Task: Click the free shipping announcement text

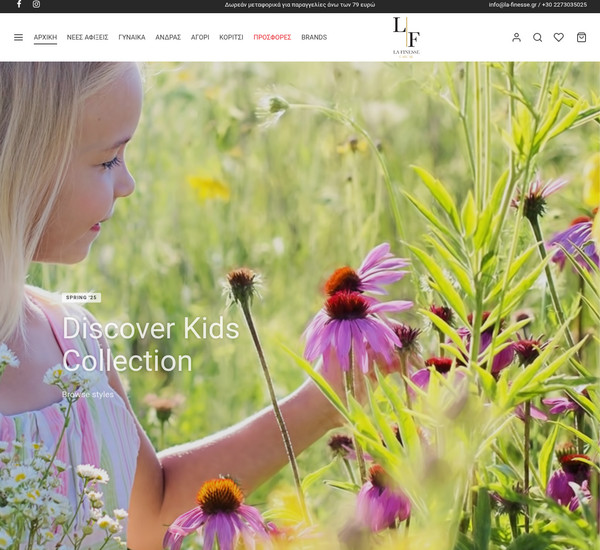Action: click(300, 5)
